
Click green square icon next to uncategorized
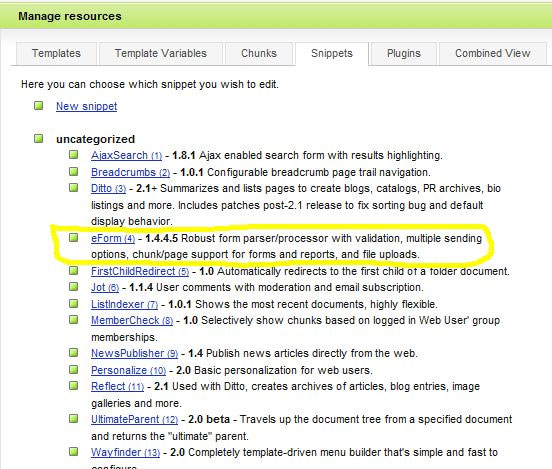(39, 138)
